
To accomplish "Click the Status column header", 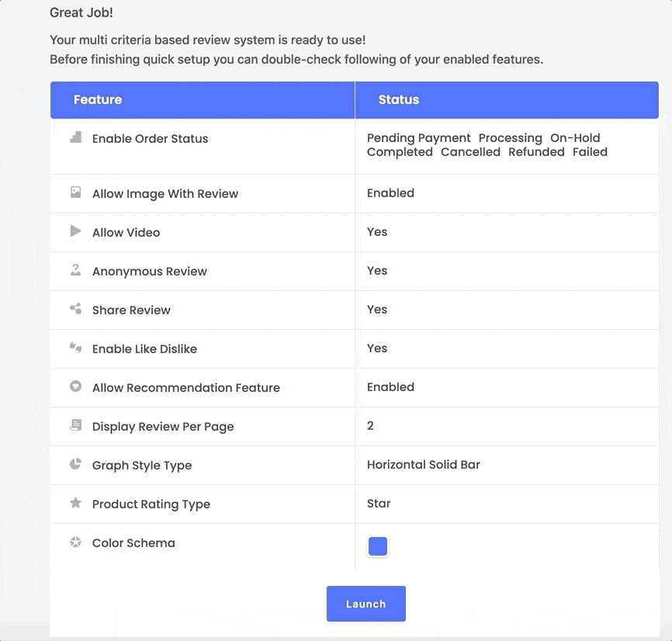I will tap(399, 100).
